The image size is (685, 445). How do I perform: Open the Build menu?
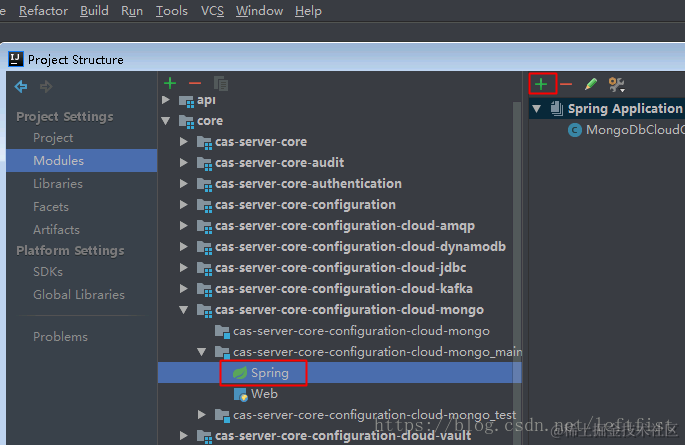[x=94, y=11]
